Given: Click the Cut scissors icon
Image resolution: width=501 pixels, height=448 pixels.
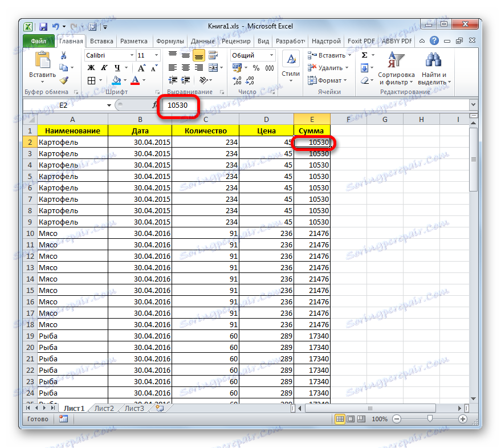Looking at the screenshot, I should [x=64, y=55].
